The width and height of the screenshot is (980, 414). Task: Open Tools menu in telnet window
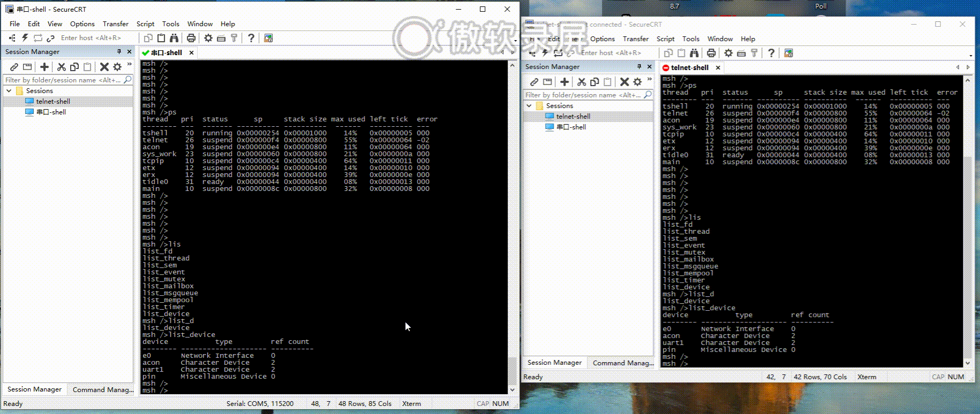coord(691,39)
